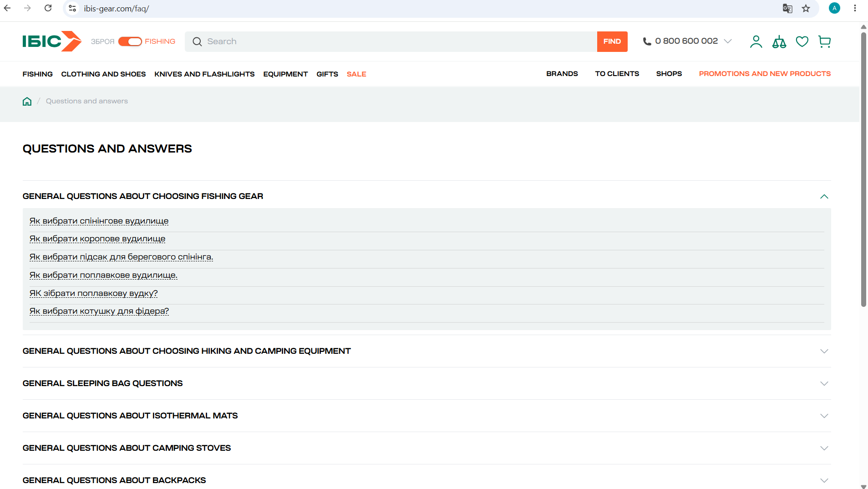
Task: Click the vertical page scrollbar
Action: [x=863, y=168]
